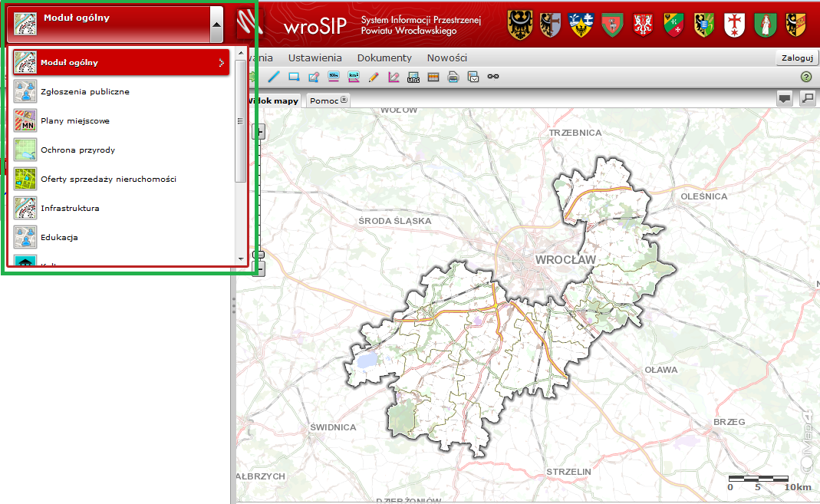Click the Zaloguj login button
Viewport: 820px width, 504px height.
click(x=797, y=58)
